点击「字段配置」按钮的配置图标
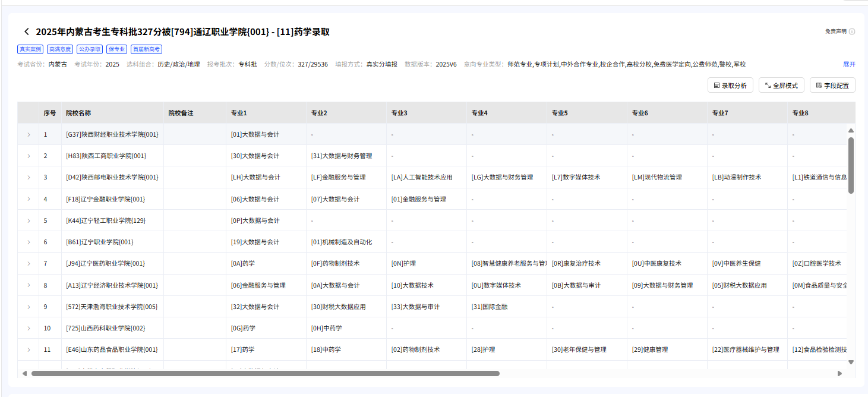Screen dimensions: 868x397 tap(819, 85)
